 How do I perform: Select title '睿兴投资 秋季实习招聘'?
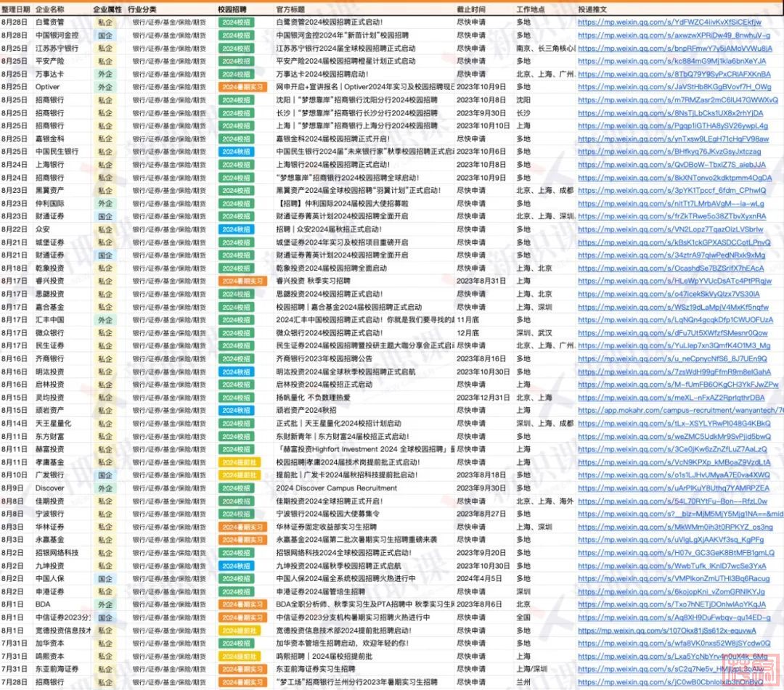[313, 281]
